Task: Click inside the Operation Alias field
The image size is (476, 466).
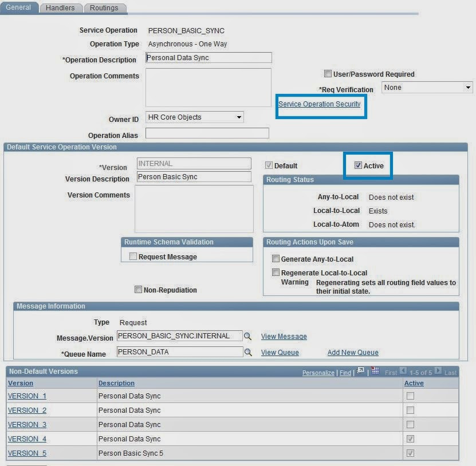Action: point(209,133)
